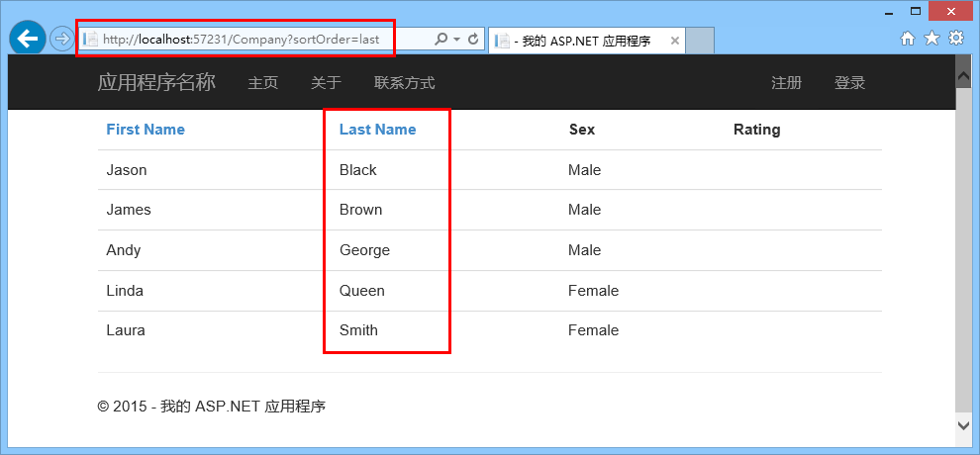Expand the address bar autocomplete dropdown arrow
Screen dimensions: 980x455
pyautogui.click(x=457, y=39)
